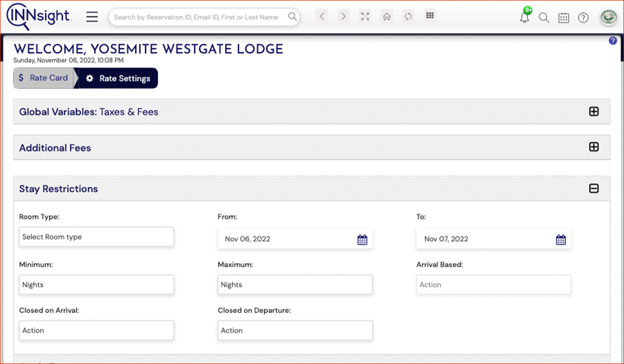The image size is (624, 364).
Task: Click the Welcome, Yosemite Westgate Lodge heading
Action: tap(148, 49)
